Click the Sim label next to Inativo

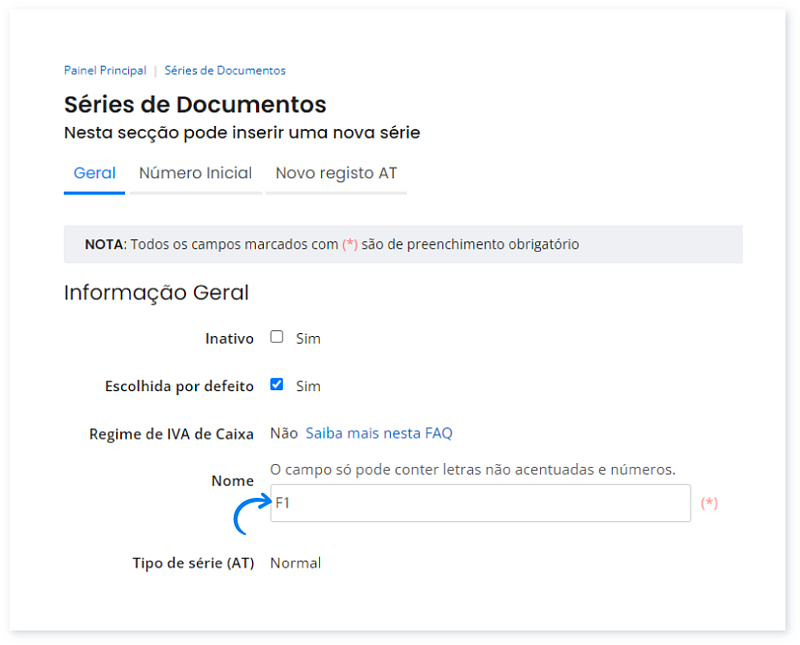[308, 339]
